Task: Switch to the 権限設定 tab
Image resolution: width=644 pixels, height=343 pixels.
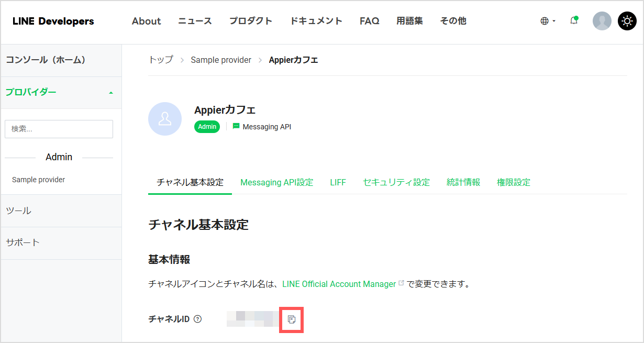Action: pos(514,182)
